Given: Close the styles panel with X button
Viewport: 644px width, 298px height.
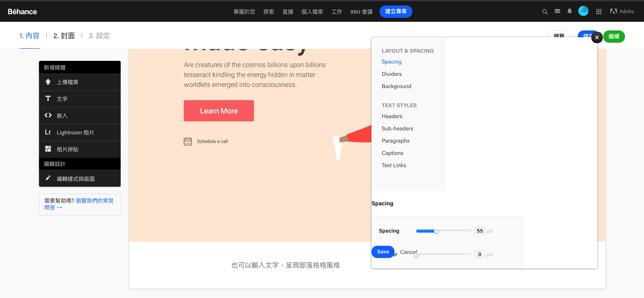Looking at the screenshot, I should tap(597, 37).
